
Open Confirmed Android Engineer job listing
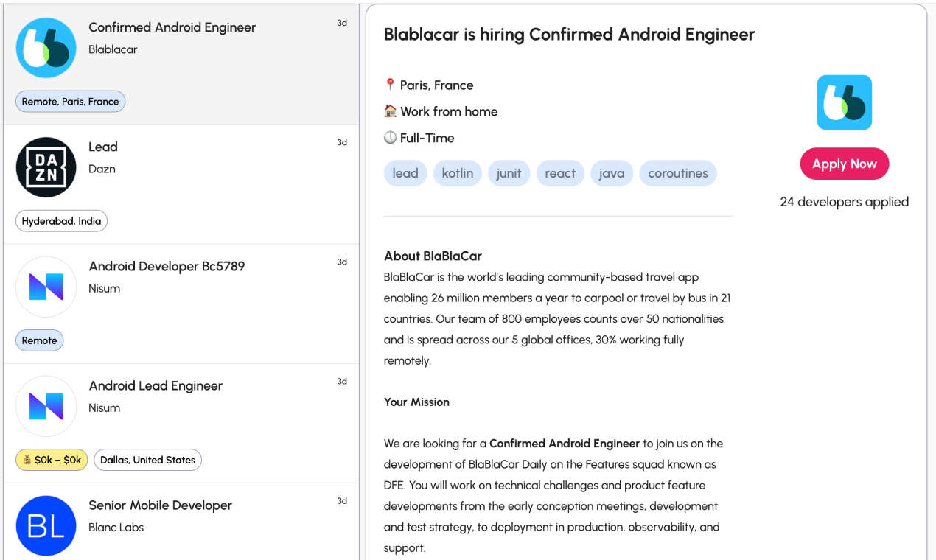click(172, 27)
